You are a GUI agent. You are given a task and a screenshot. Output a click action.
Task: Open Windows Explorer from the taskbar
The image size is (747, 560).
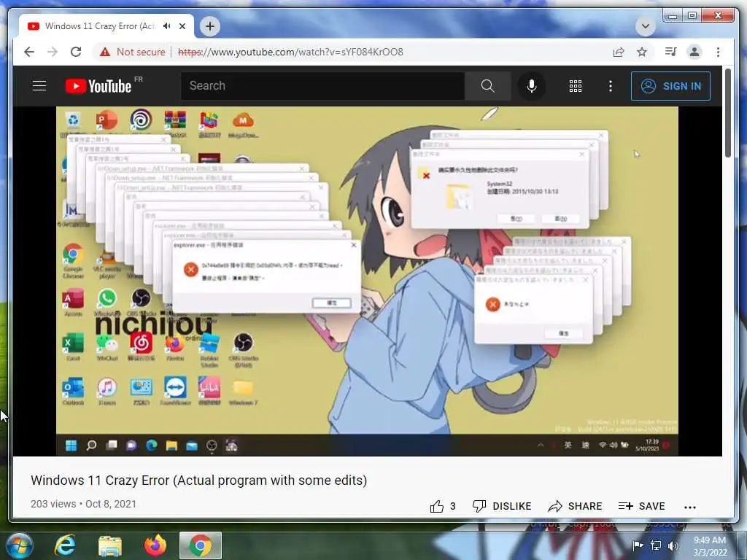(x=110, y=546)
